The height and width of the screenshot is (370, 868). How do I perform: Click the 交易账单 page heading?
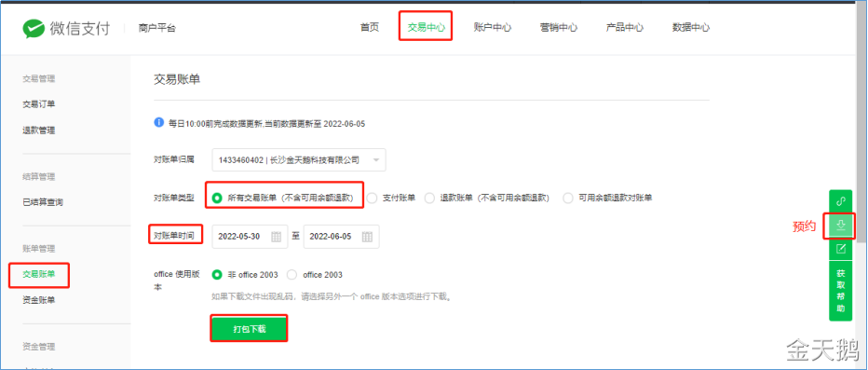click(x=177, y=80)
